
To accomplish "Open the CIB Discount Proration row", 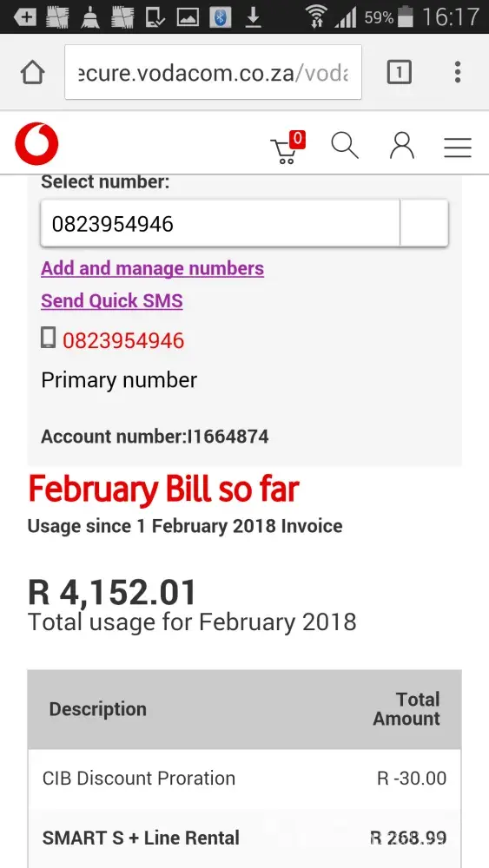I will point(244,779).
